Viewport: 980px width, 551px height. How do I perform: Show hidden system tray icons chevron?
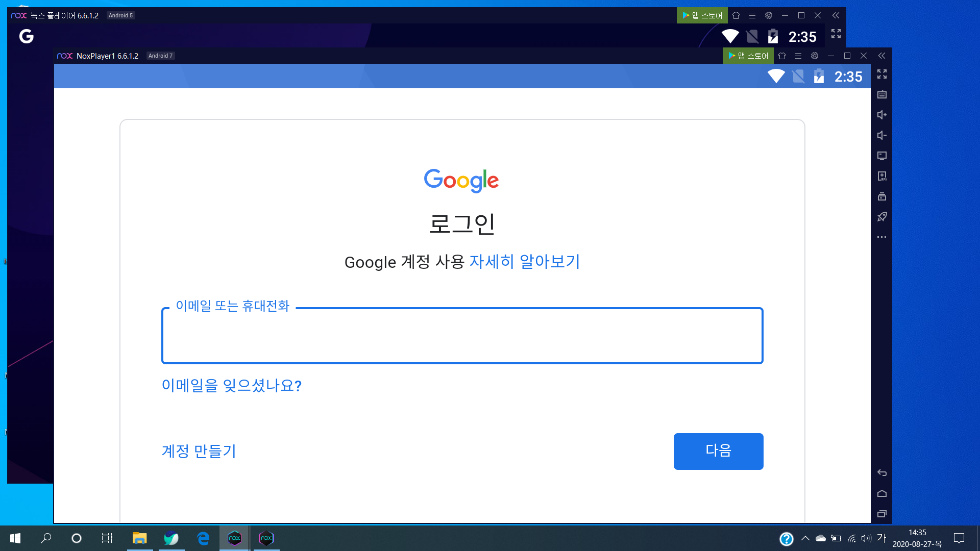click(x=805, y=538)
